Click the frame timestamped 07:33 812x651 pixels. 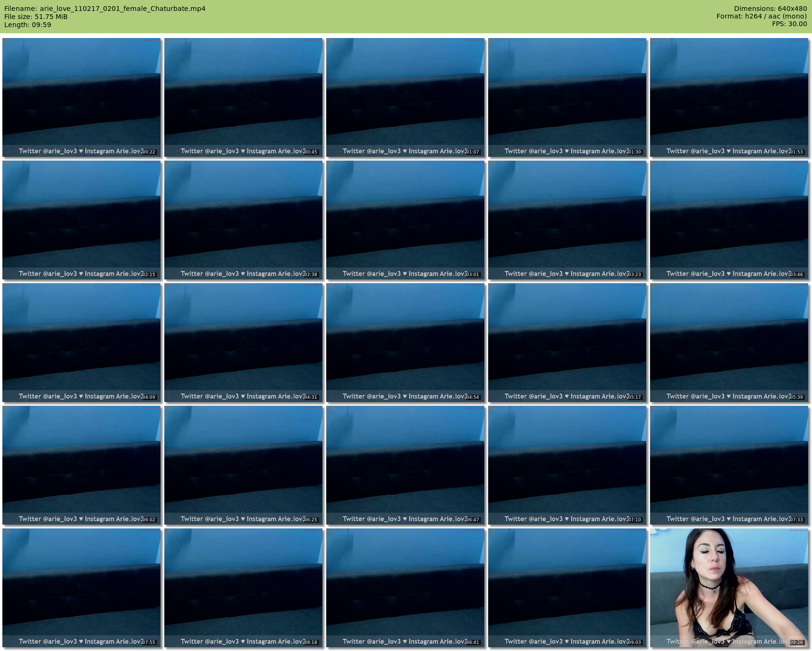[x=729, y=465]
